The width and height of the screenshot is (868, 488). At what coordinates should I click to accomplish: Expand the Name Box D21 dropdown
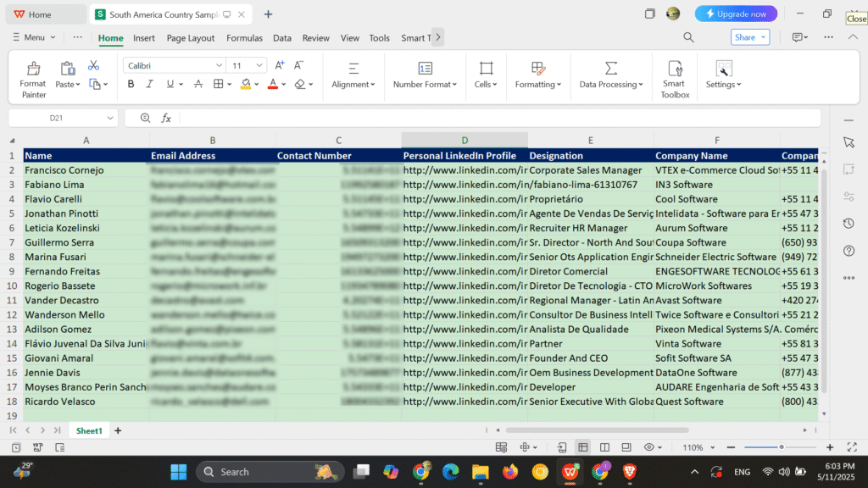(x=109, y=118)
